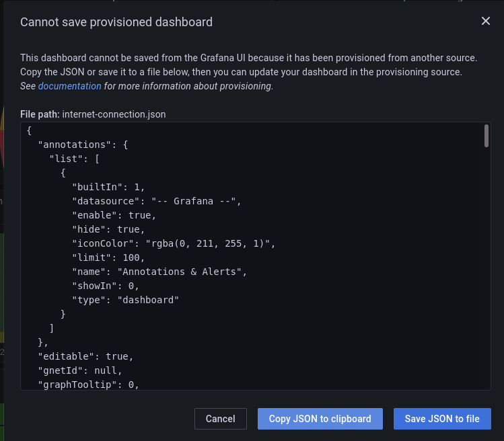
Task: Click the "hide": true line
Action: [x=108, y=229]
